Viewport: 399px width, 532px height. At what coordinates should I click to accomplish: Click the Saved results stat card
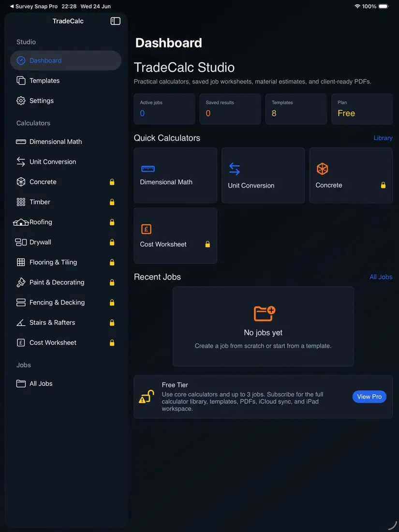point(230,109)
